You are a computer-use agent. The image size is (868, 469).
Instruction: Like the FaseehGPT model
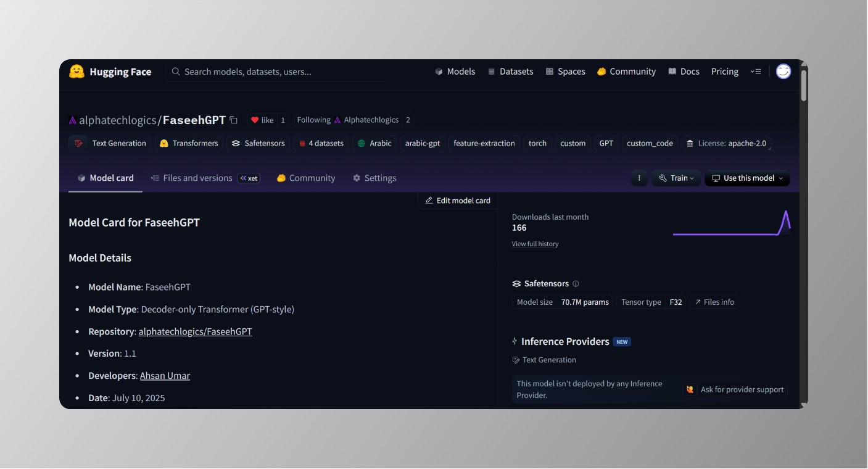[262, 120]
